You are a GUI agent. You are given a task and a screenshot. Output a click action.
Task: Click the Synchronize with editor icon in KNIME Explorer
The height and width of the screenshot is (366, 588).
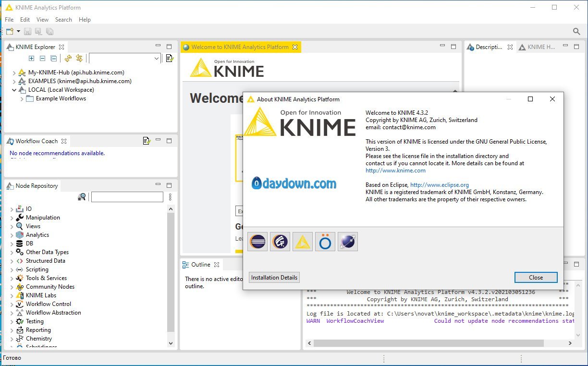pos(79,58)
